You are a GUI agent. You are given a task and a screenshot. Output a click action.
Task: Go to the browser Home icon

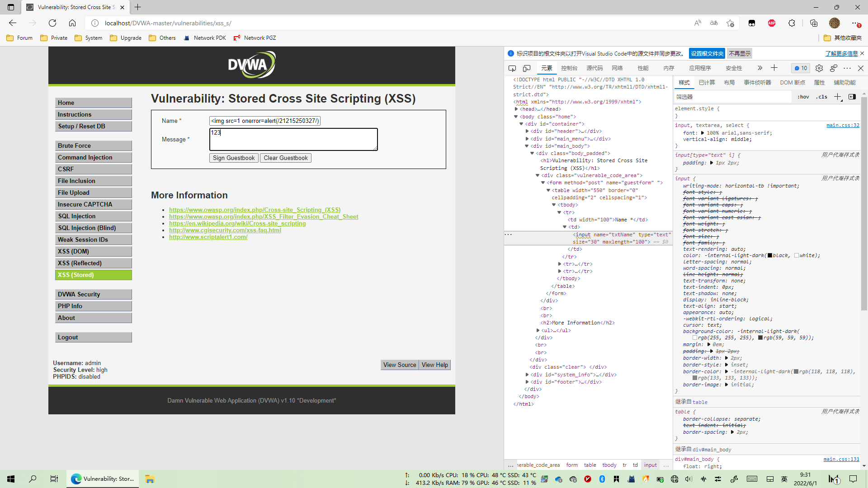pos(72,23)
